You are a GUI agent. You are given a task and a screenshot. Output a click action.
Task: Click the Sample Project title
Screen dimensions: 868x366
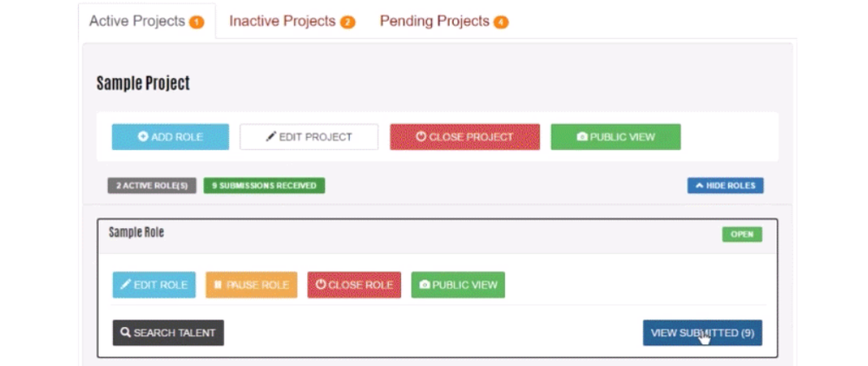[x=142, y=83]
